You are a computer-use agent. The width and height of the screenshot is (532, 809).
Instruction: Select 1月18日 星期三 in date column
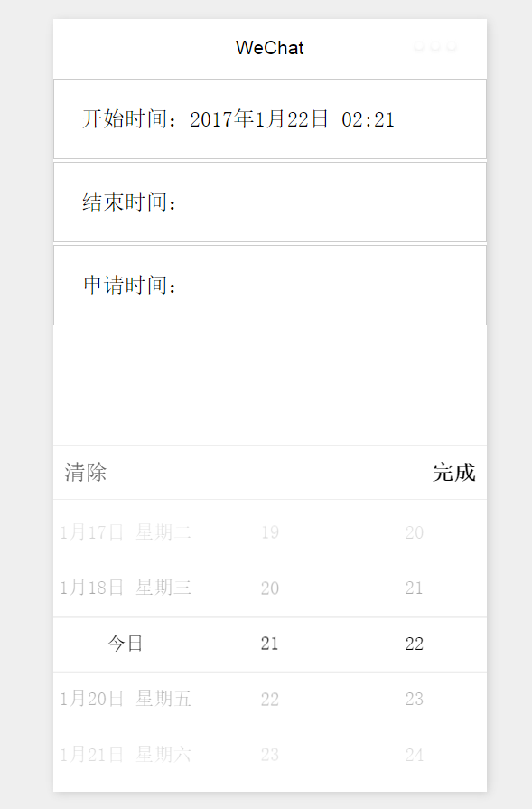tap(126, 588)
